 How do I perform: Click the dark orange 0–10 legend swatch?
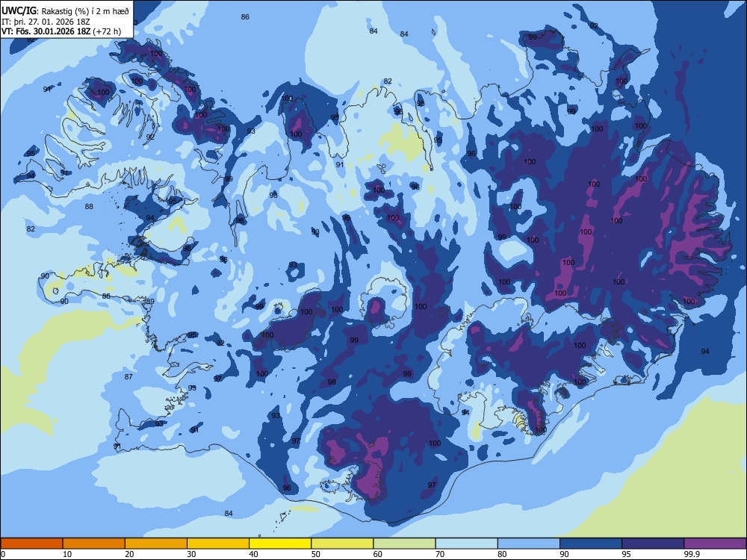tap(31, 544)
